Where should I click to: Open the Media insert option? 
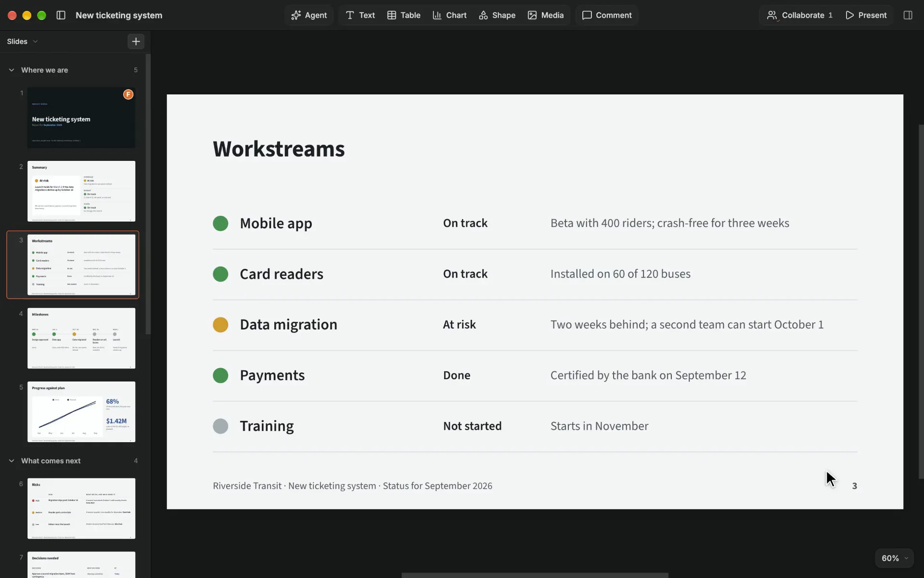(x=546, y=15)
